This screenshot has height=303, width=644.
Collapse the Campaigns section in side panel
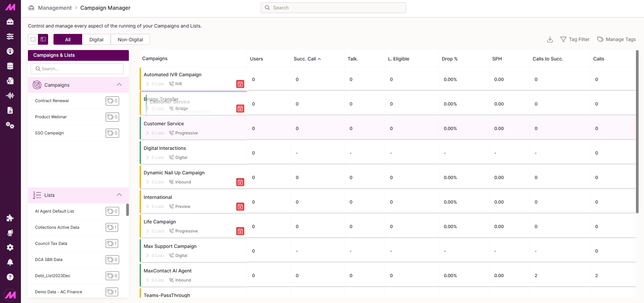(x=119, y=85)
